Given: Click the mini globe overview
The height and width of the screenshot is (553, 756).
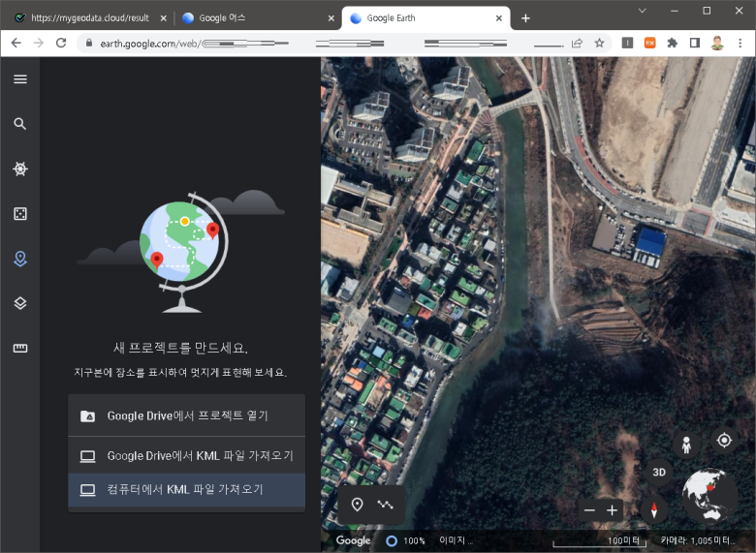Looking at the screenshot, I should [709, 496].
